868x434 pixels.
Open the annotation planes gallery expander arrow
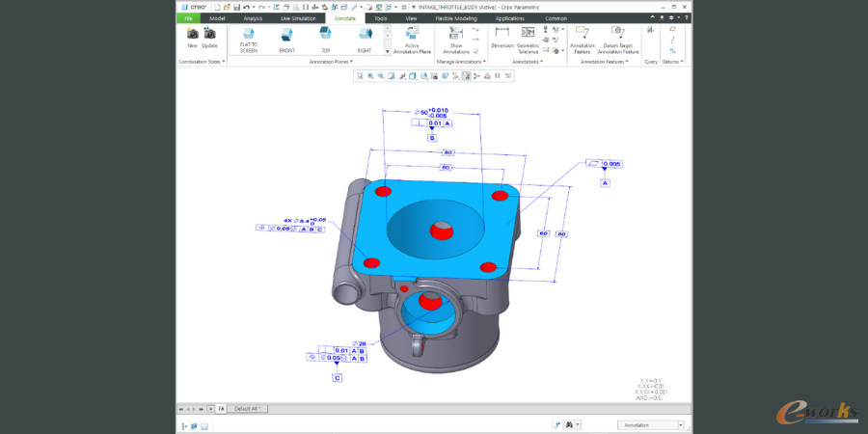point(388,50)
